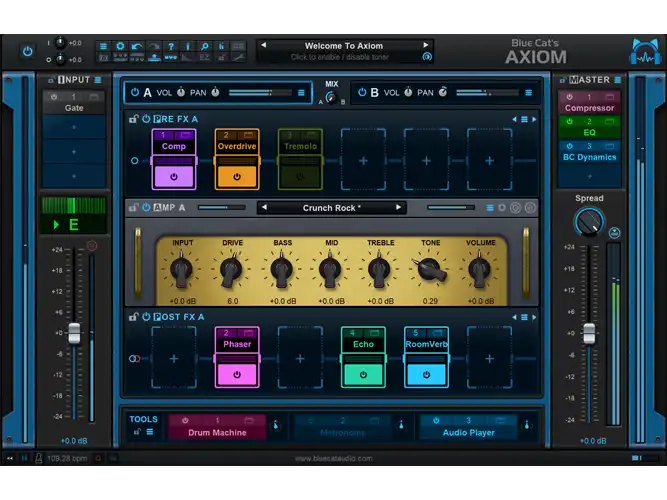The height and width of the screenshot is (500, 667).
Task: Open the Welcome To Axiom preset name
Action: [x=344, y=46]
